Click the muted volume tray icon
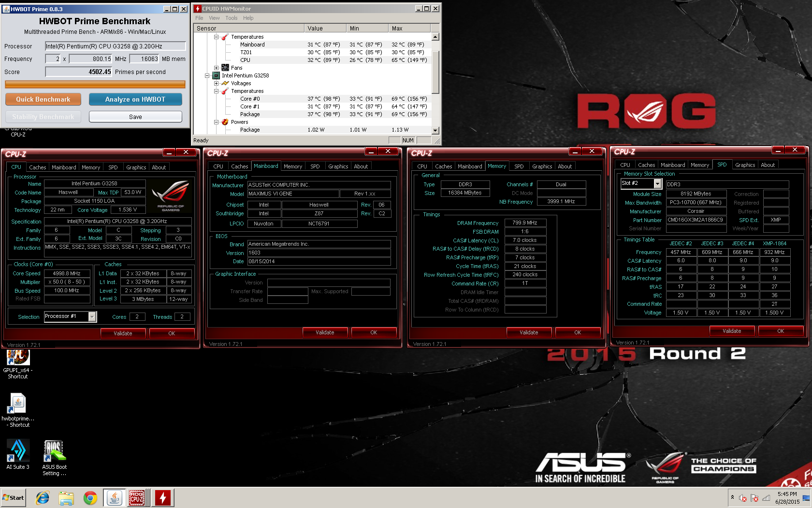 (x=743, y=498)
